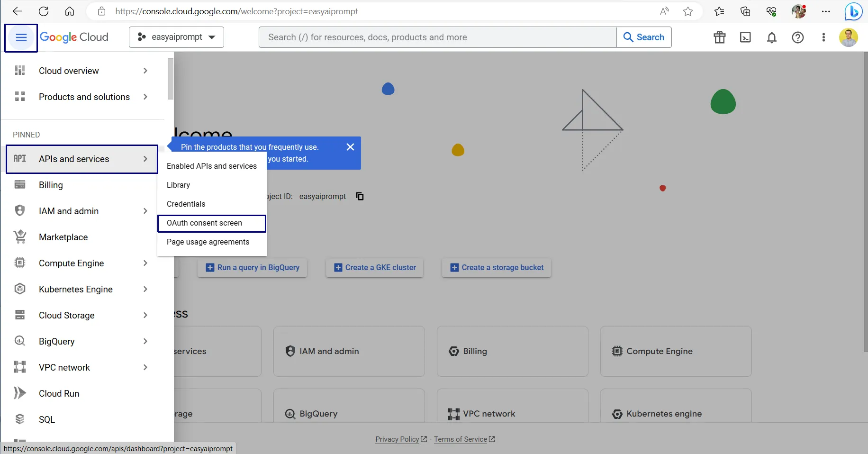868x454 pixels.
Task: Open Kubernetes engine quick access card
Action: pos(676,406)
